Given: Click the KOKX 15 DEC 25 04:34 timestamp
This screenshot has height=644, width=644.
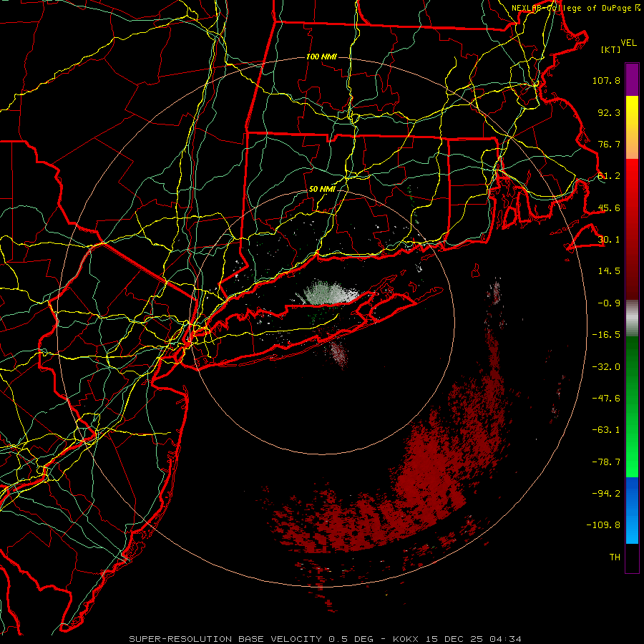Looking at the screenshot, I should (x=457, y=639).
